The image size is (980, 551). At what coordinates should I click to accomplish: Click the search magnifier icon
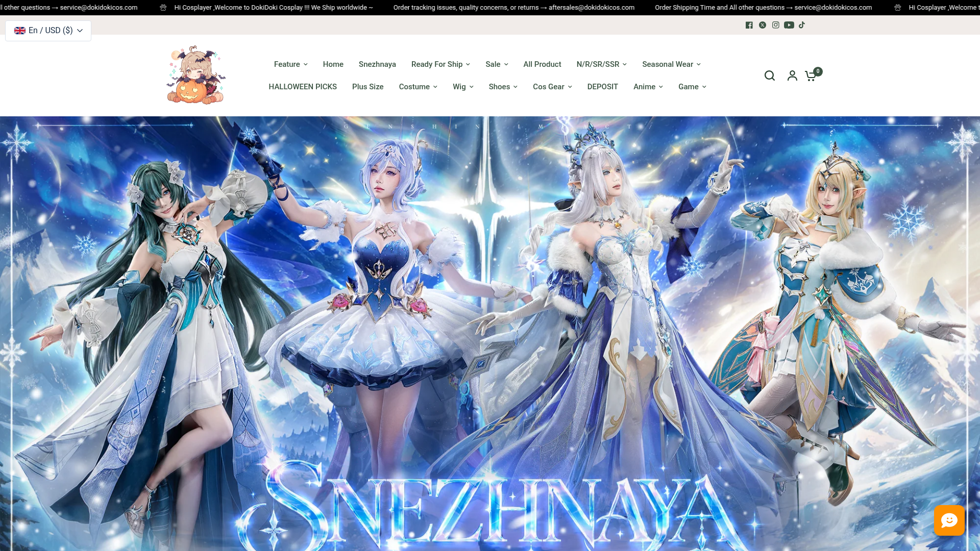click(770, 76)
